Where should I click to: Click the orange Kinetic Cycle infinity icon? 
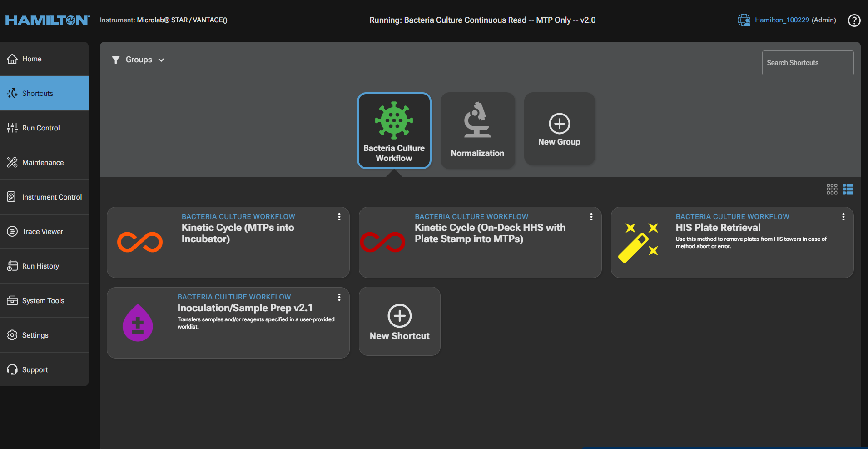tap(140, 242)
